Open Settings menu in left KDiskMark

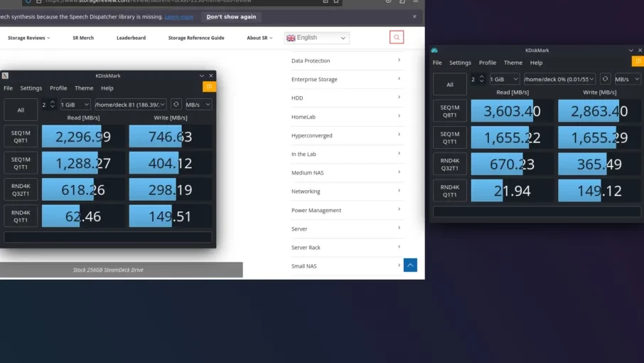(31, 88)
